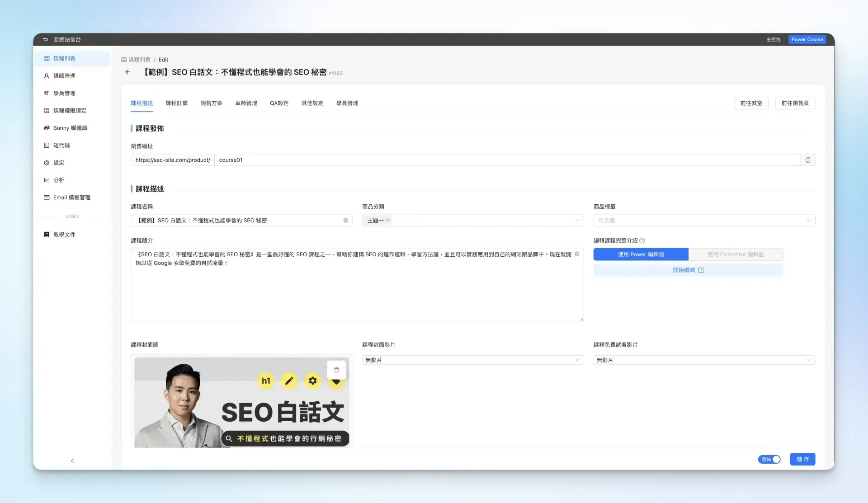Clear the 課程名稱 field with its clear icon

[x=345, y=221]
